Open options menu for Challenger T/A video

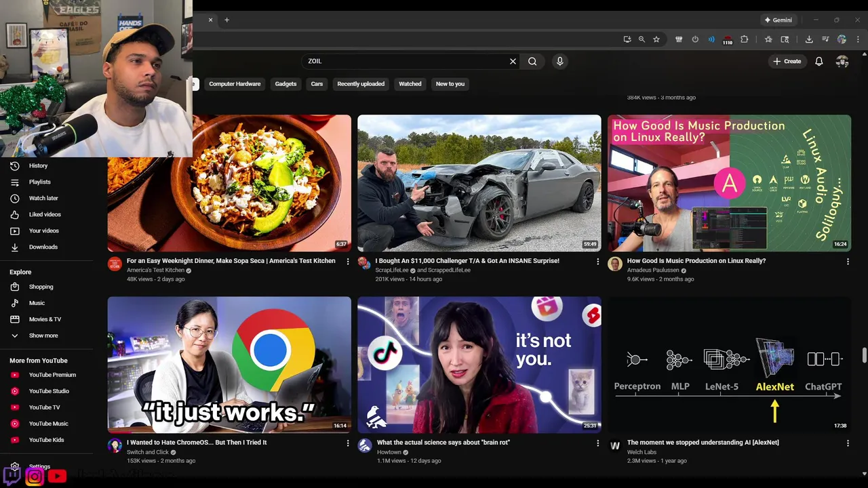coord(597,262)
